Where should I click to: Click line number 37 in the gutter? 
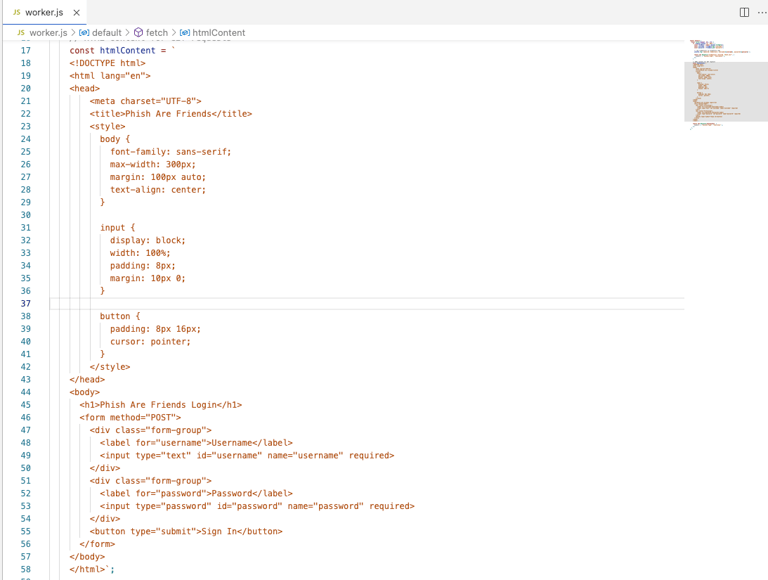tap(25, 304)
